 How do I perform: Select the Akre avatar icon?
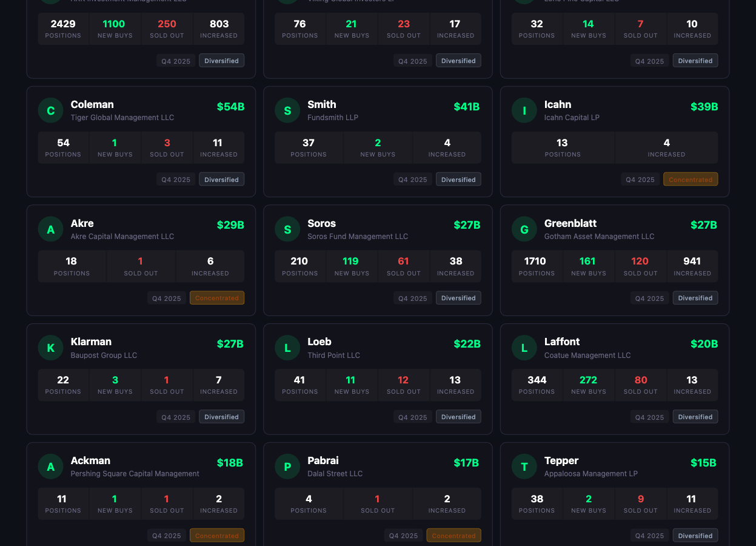click(50, 229)
